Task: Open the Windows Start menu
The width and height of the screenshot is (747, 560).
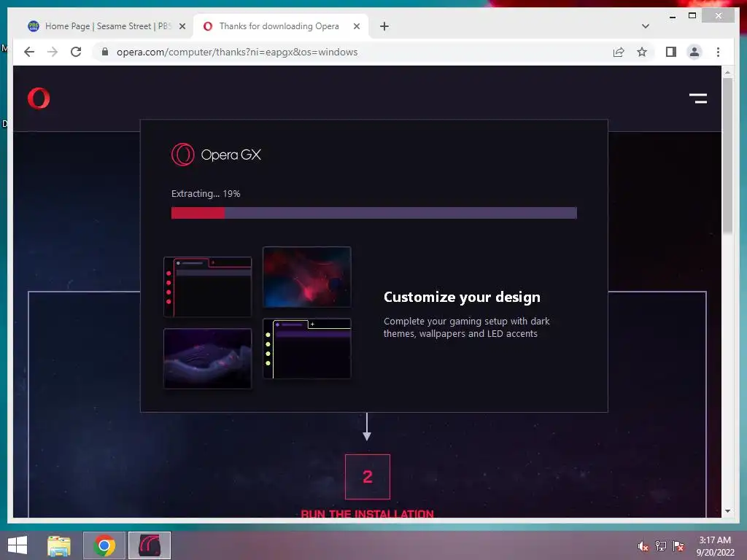Action: click(x=18, y=545)
